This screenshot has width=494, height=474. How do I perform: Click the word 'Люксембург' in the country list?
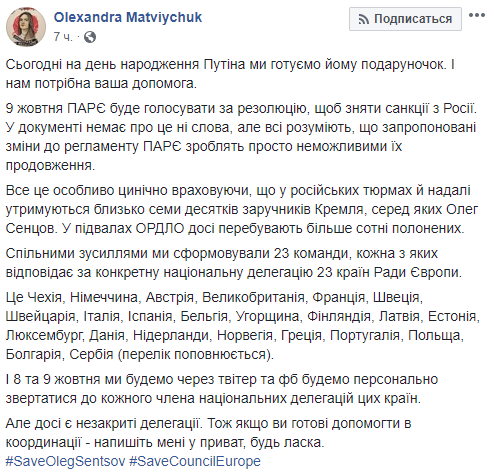(x=44, y=336)
